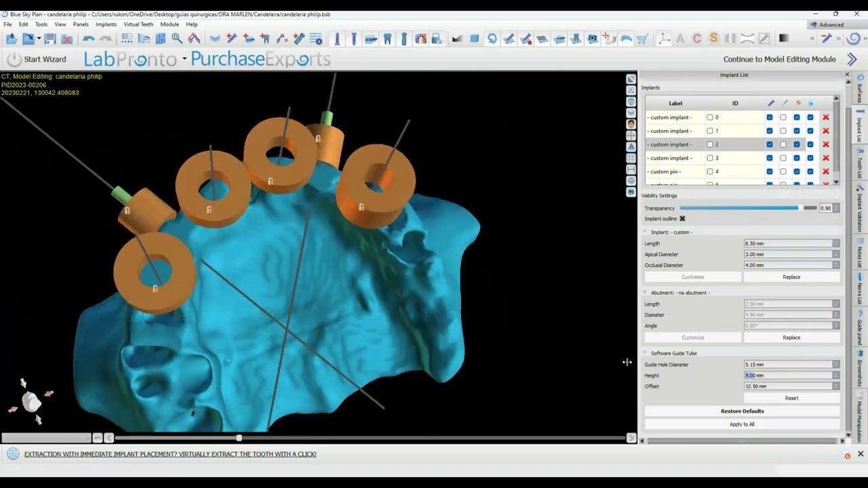Click the Undo arrow in the toolbar
868x488 pixels.
click(x=88, y=39)
